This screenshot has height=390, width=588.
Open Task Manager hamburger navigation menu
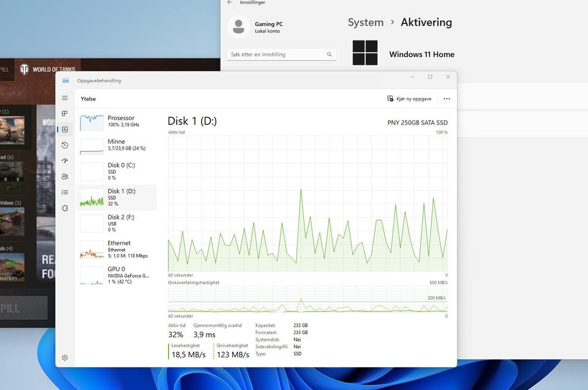click(x=65, y=98)
